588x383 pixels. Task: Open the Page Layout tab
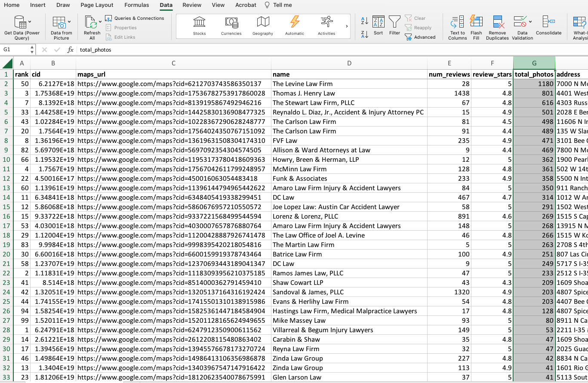97,5
